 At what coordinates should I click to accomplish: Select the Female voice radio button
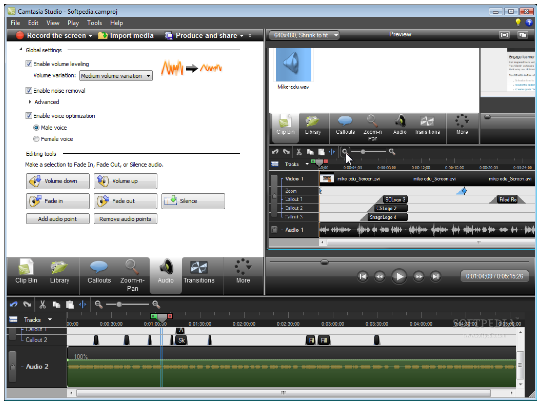pyautogui.click(x=36, y=139)
